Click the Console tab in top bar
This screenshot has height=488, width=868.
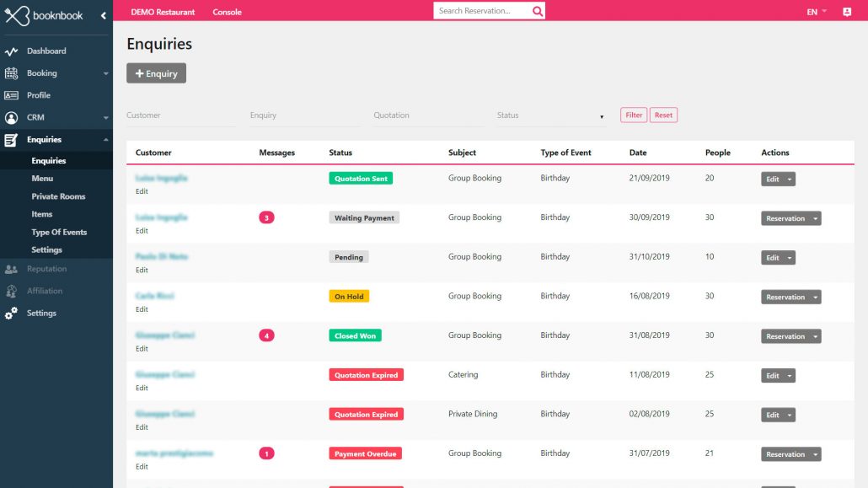click(x=227, y=12)
